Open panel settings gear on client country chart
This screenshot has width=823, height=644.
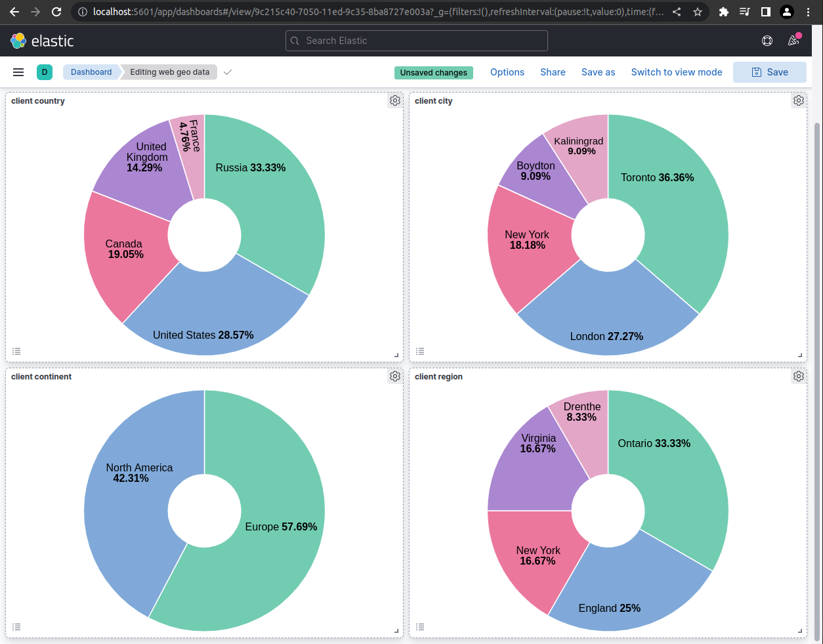tap(394, 100)
